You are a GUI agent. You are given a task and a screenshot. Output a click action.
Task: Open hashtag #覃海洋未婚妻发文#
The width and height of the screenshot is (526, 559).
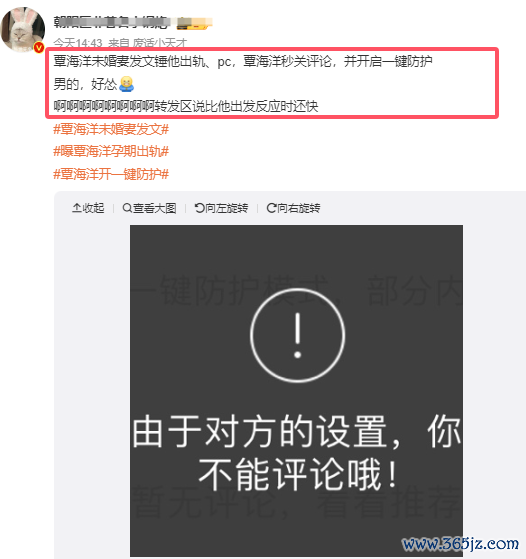pyautogui.click(x=111, y=129)
